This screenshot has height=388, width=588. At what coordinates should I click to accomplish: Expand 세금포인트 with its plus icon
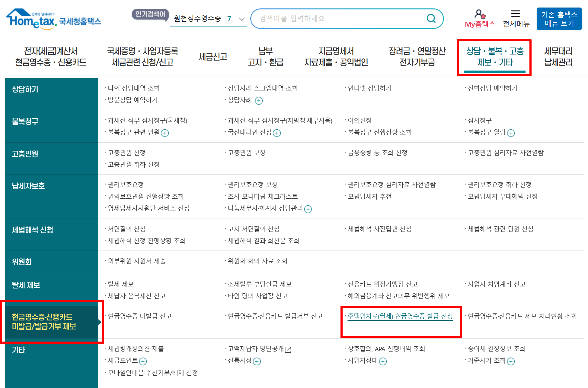coord(143,361)
